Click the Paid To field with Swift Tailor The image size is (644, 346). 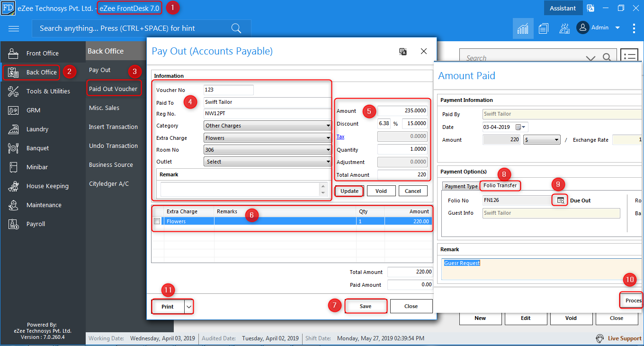[x=268, y=102]
